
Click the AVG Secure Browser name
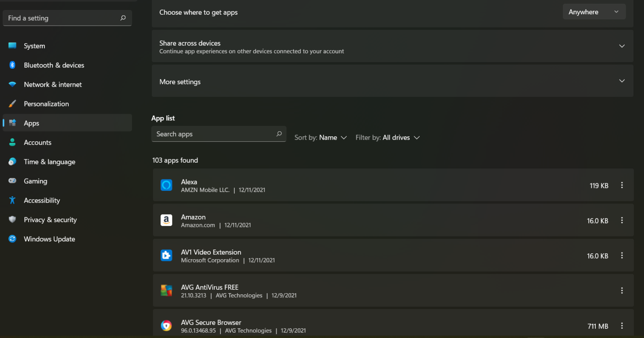[x=211, y=322]
